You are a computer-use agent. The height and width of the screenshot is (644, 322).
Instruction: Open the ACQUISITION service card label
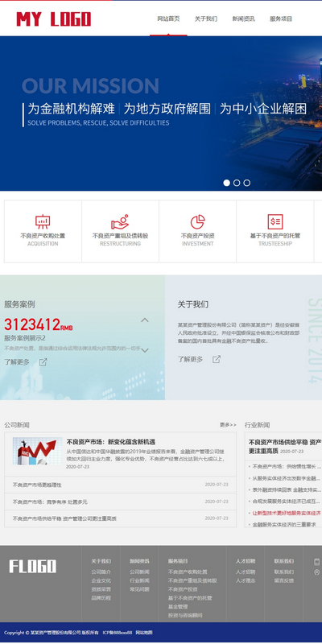click(43, 244)
